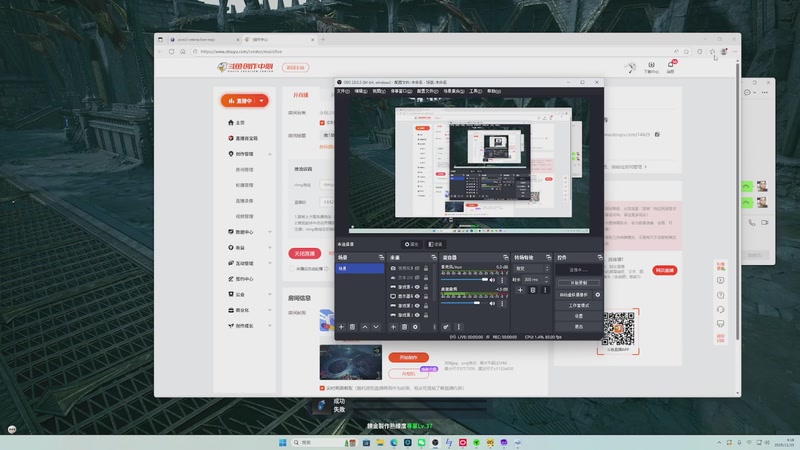Refresh the browser page
The width and height of the screenshot is (800, 450).
[171, 52]
